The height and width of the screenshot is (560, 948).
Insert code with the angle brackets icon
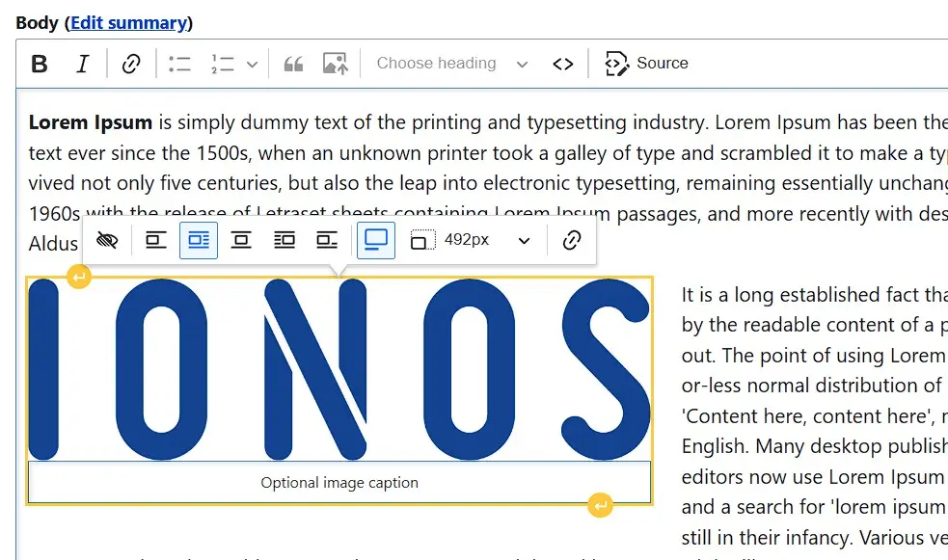pos(563,63)
